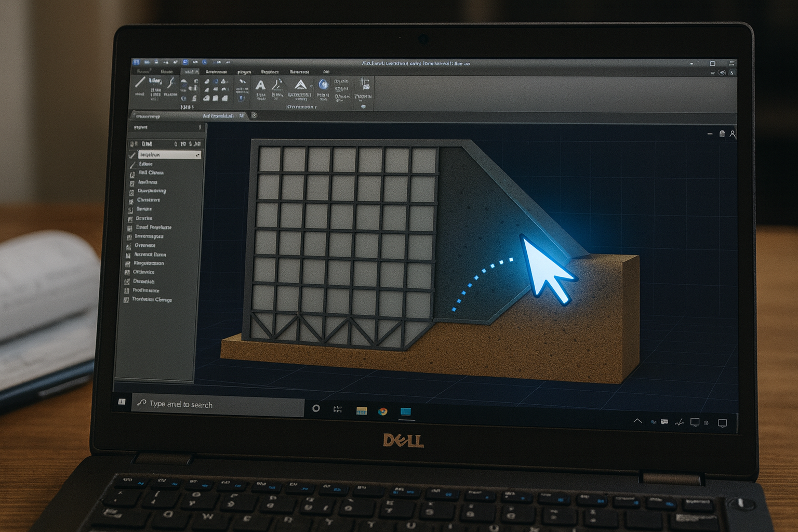The width and height of the screenshot is (798, 532).
Task: Toggle the checkmark beside the highlighted list item
Action: pos(132,155)
